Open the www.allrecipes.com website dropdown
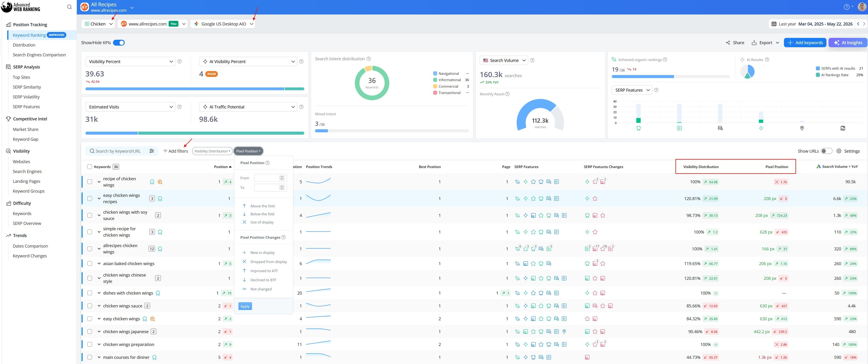The height and width of the screenshot is (364, 868). point(153,24)
